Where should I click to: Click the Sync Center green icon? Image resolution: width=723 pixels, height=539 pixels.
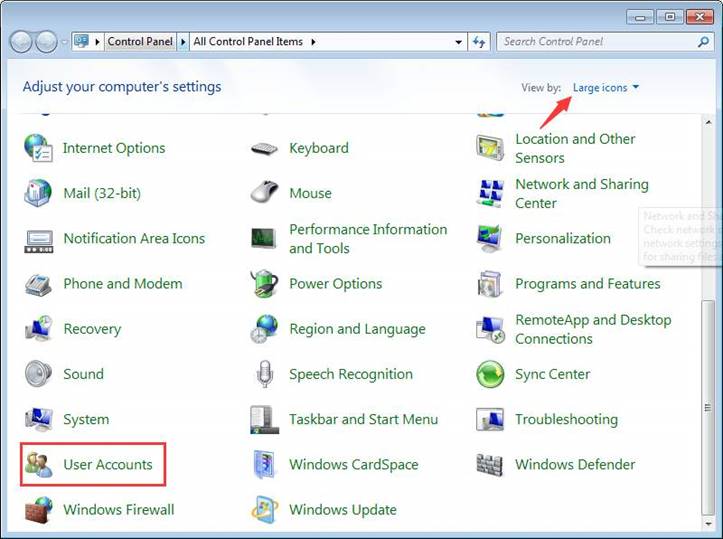tap(490, 374)
